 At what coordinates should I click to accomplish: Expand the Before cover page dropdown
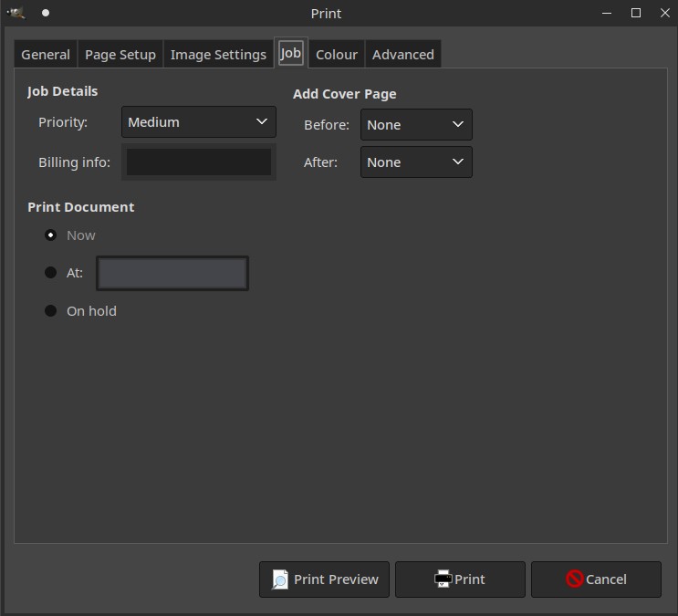[415, 125]
